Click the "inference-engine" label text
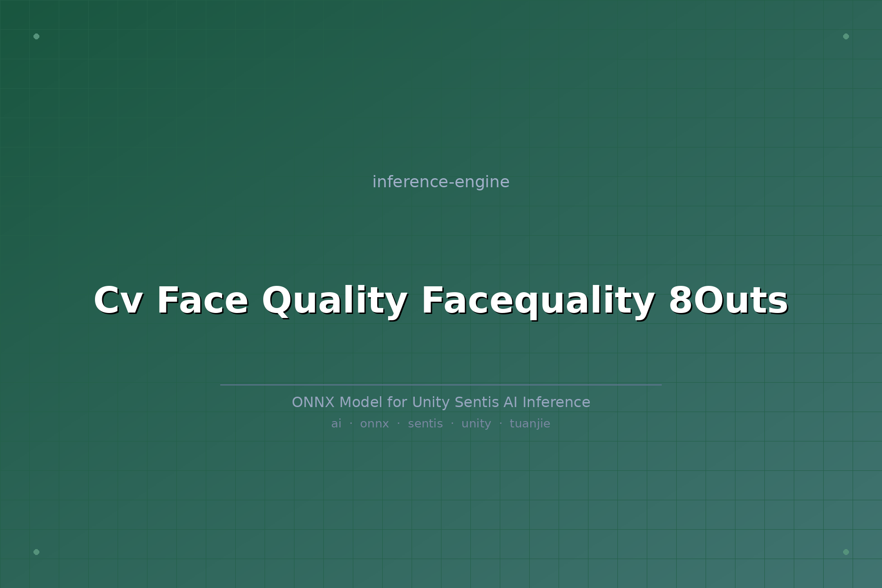Image resolution: width=882 pixels, height=588 pixels. click(441, 182)
